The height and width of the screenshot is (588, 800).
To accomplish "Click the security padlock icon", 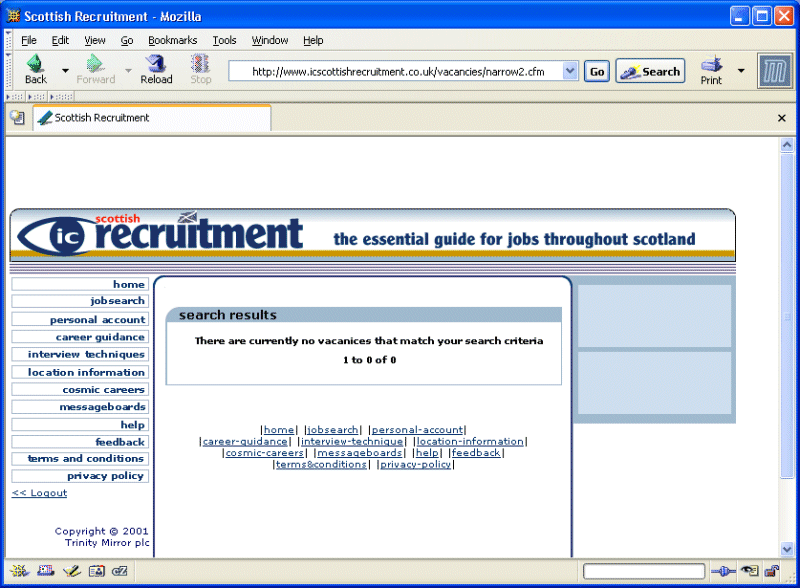I will 772,571.
